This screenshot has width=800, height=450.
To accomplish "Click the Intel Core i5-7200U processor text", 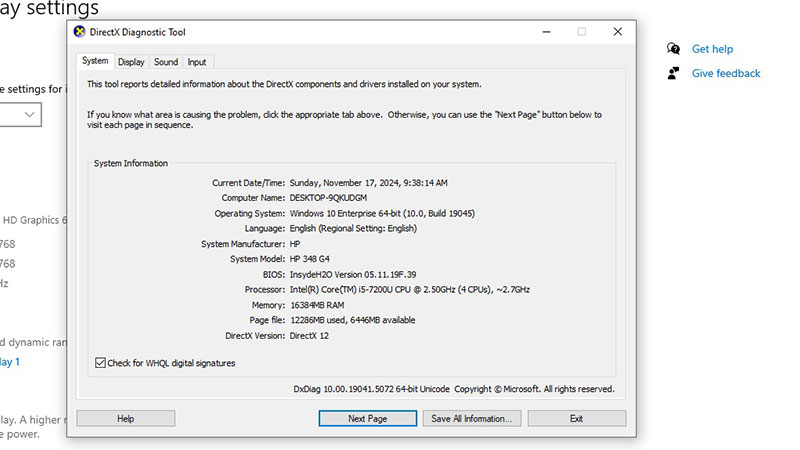I will [410, 290].
